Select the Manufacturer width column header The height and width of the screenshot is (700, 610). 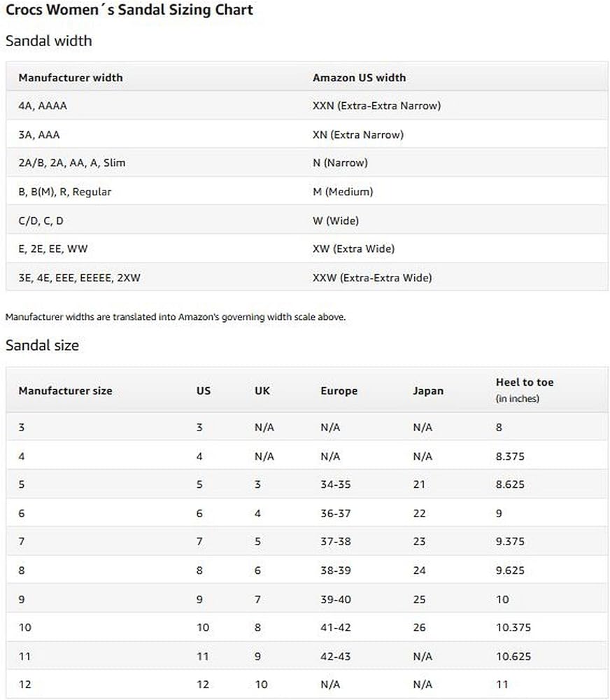click(x=71, y=78)
